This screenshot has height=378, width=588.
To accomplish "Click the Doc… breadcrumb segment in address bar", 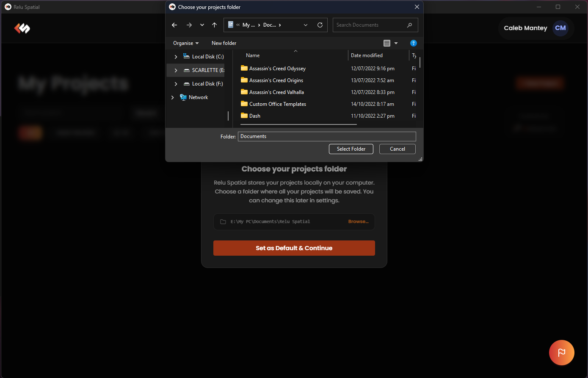I will (270, 25).
